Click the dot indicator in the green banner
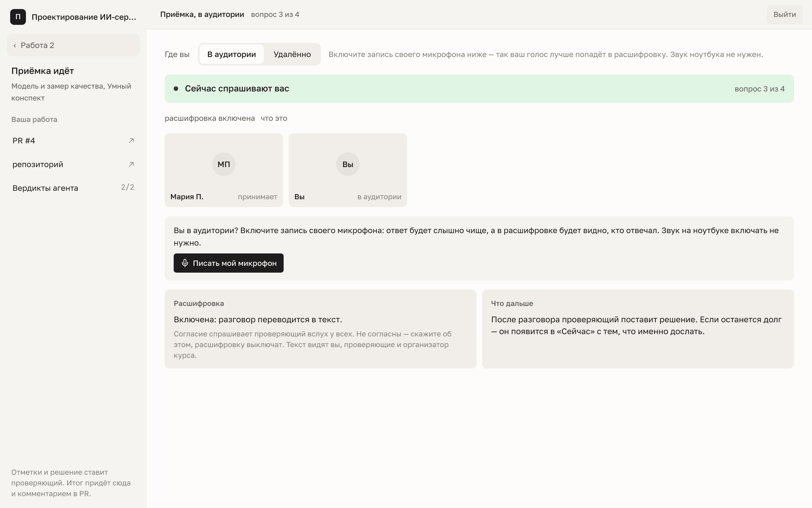This screenshot has width=812, height=508. (176, 89)
